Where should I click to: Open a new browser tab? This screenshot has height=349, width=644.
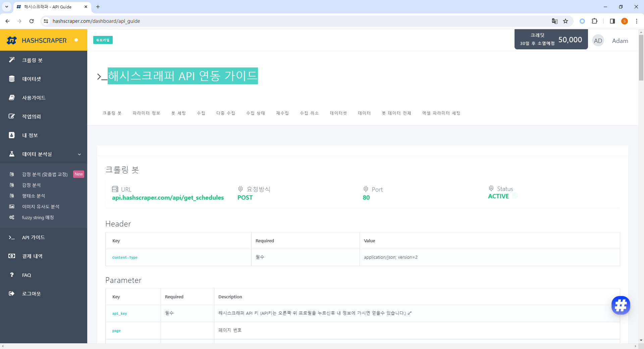[98, 7]
